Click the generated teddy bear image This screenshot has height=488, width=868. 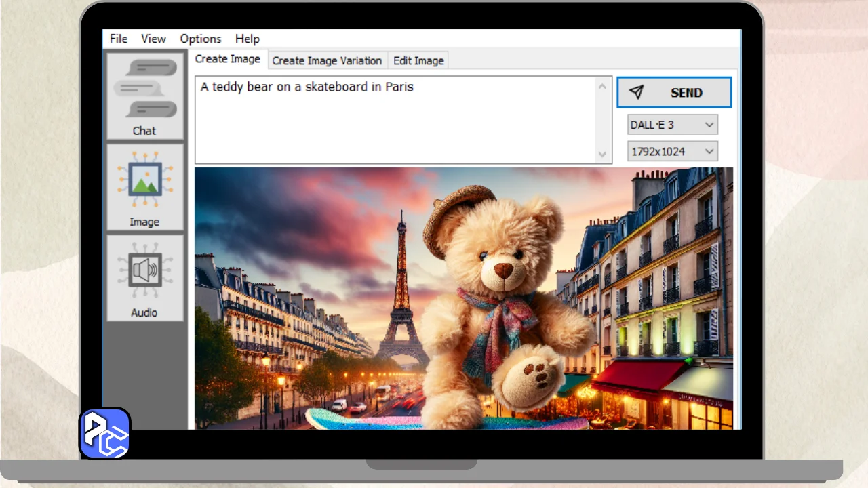coord(463,298)
